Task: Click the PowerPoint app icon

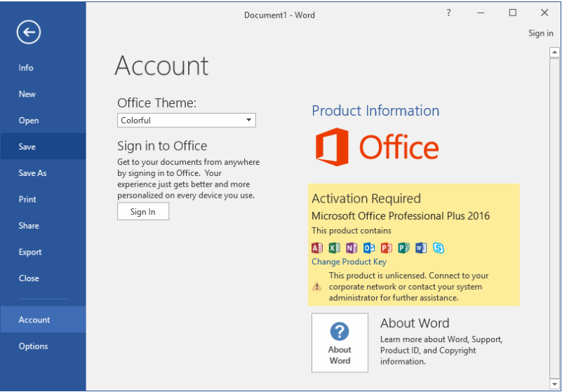Action: pyautogui.click(x=387, y=248)
